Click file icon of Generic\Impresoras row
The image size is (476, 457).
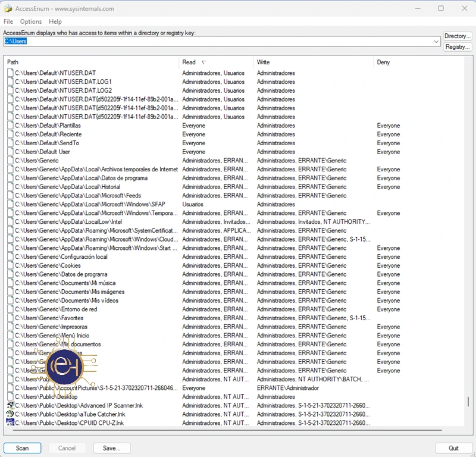click(x=10, y=327)
